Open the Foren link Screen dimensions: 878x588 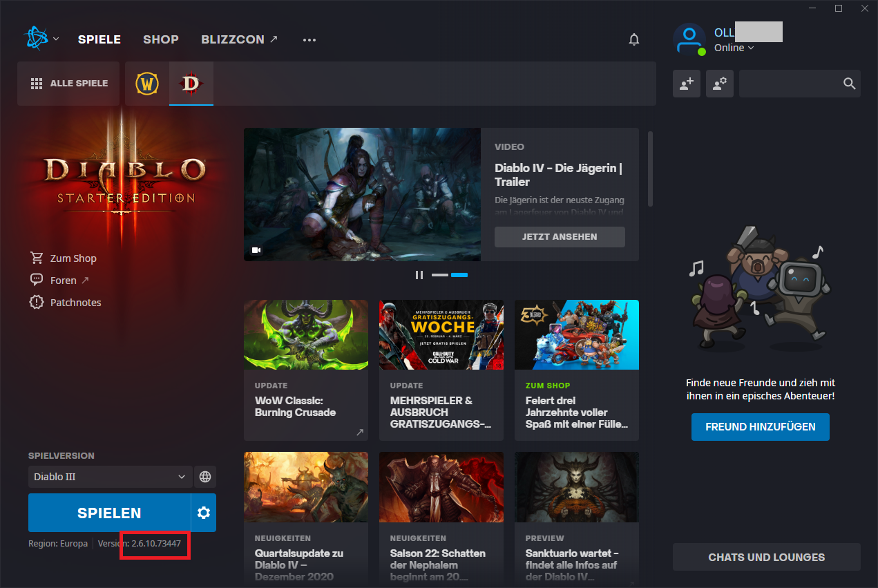coord(64,281)
